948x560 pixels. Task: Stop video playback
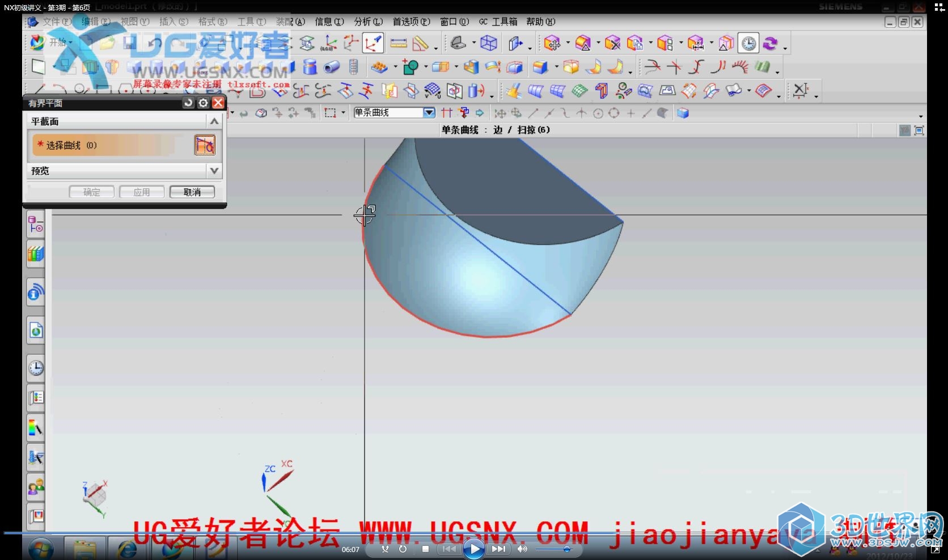pyautogui.click(x=425, y=549)
